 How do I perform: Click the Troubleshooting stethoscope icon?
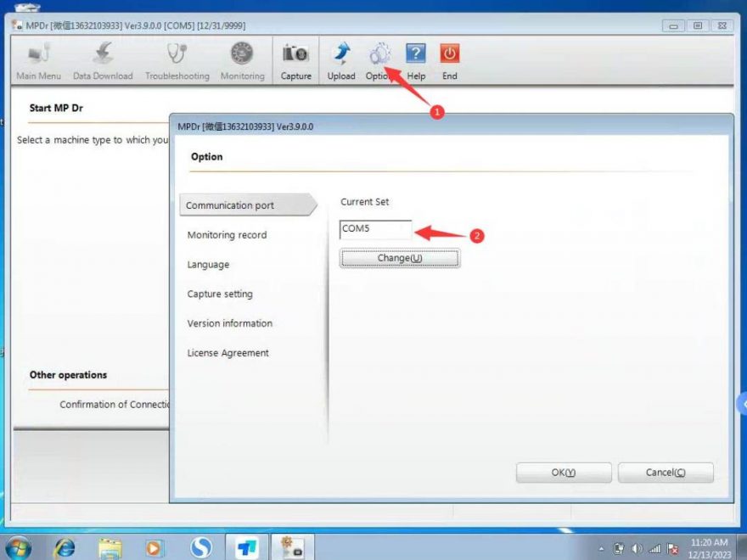coord(177,53)
